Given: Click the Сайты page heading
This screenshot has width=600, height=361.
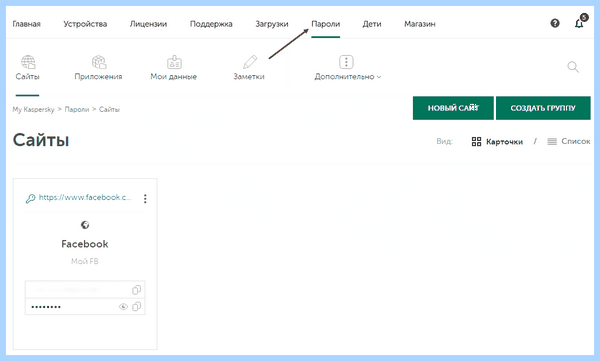Looking at the screenshot, I should [x=41, y=140].
